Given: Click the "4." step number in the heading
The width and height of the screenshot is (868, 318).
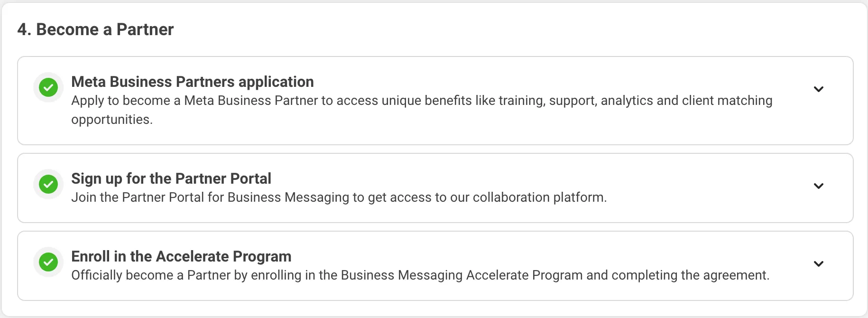Looking at the screenshot, I should tap(24, 29).
